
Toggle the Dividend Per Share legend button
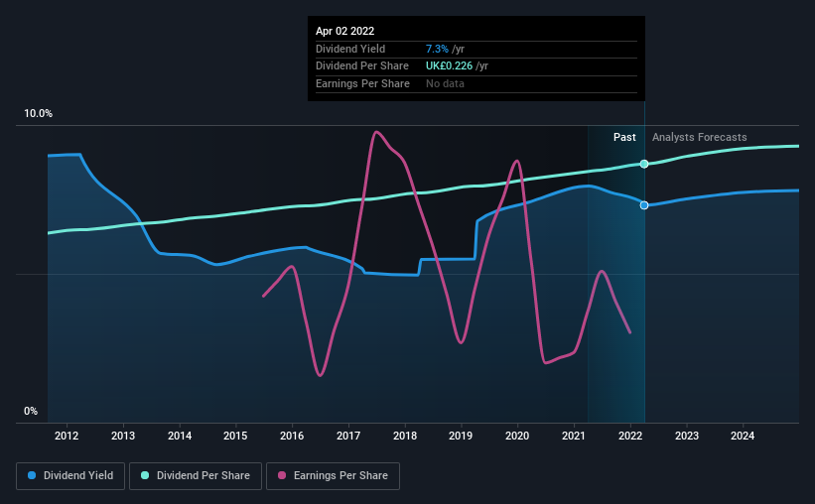coord(196,476)
